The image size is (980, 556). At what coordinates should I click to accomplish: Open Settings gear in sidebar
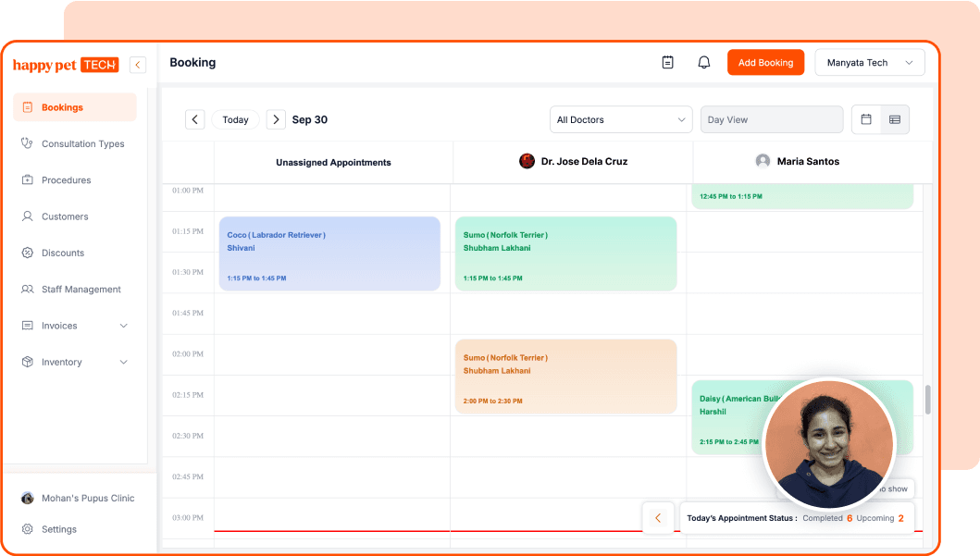click(28, 529)
